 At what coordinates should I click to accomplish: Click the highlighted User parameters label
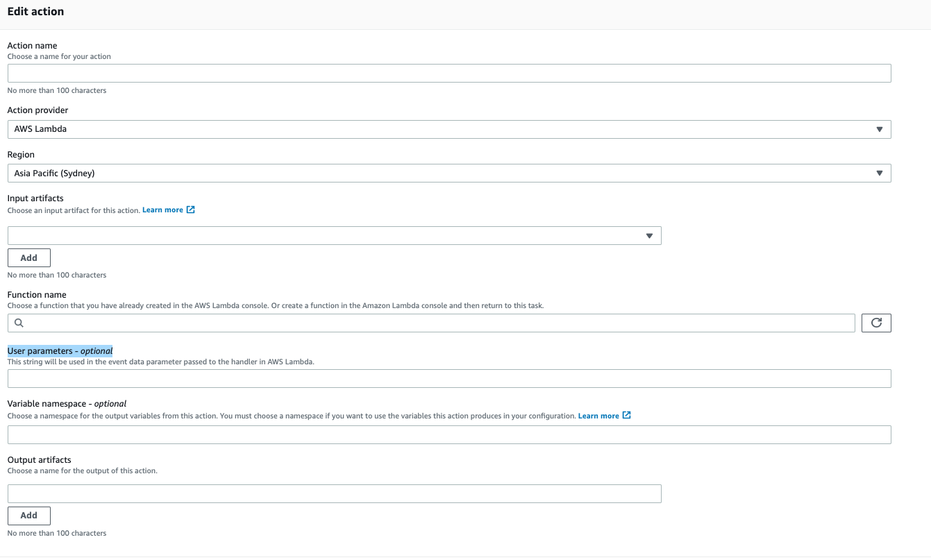(60, 351)
